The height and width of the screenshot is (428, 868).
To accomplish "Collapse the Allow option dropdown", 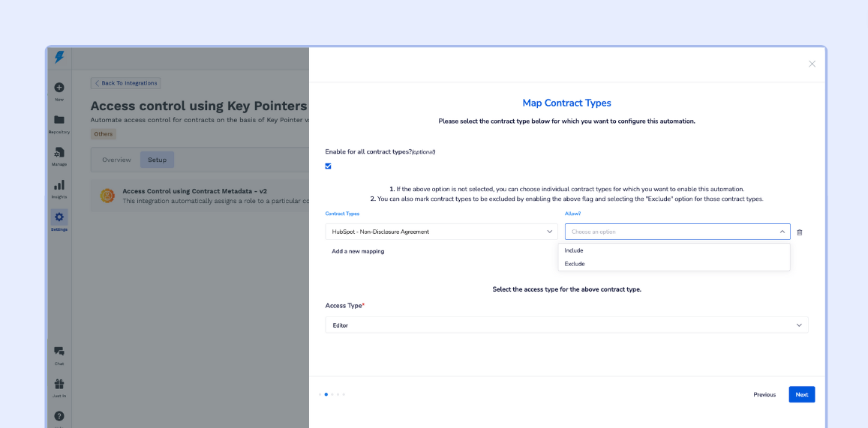I will (x=782, y=232).
